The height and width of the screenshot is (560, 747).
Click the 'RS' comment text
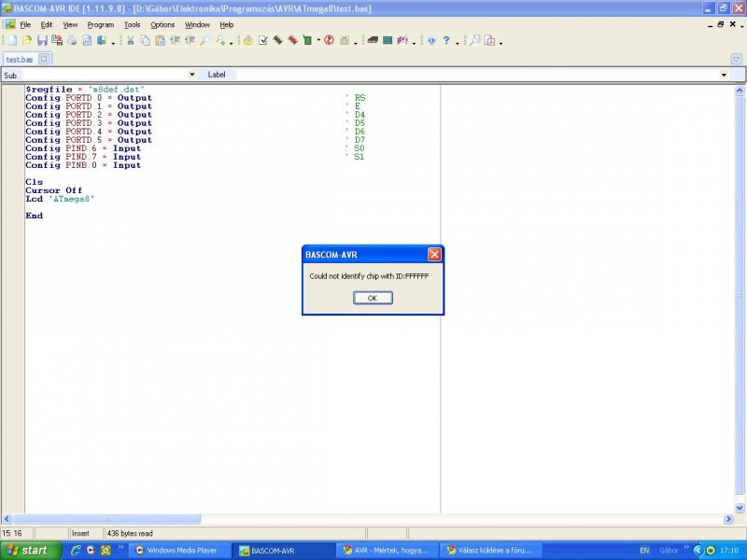359,98
